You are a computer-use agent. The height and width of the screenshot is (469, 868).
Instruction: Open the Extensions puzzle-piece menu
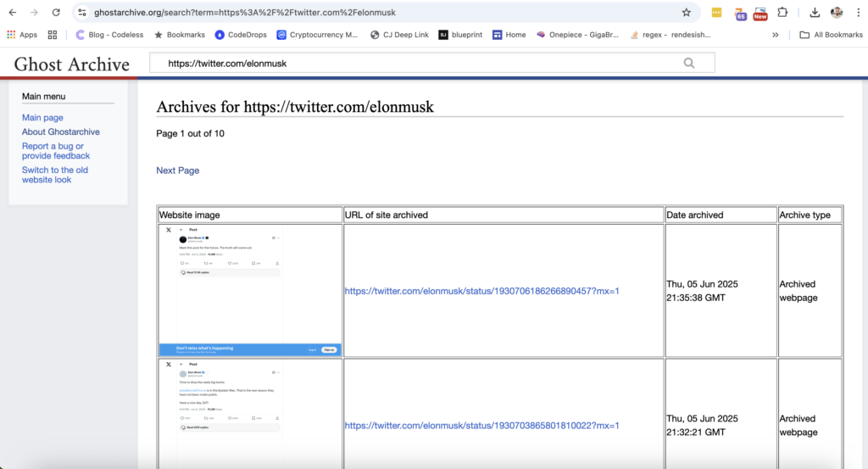(782, 12)
